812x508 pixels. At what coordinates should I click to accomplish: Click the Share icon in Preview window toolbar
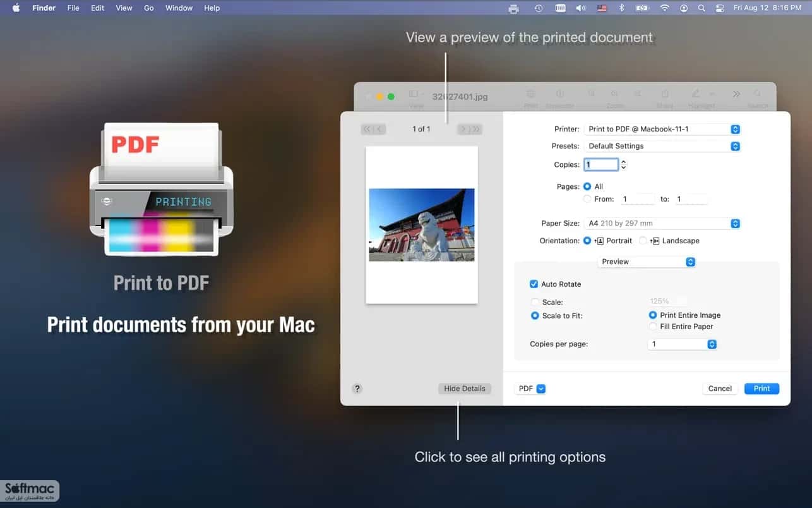pyautogui.click(x=665, y=94)
